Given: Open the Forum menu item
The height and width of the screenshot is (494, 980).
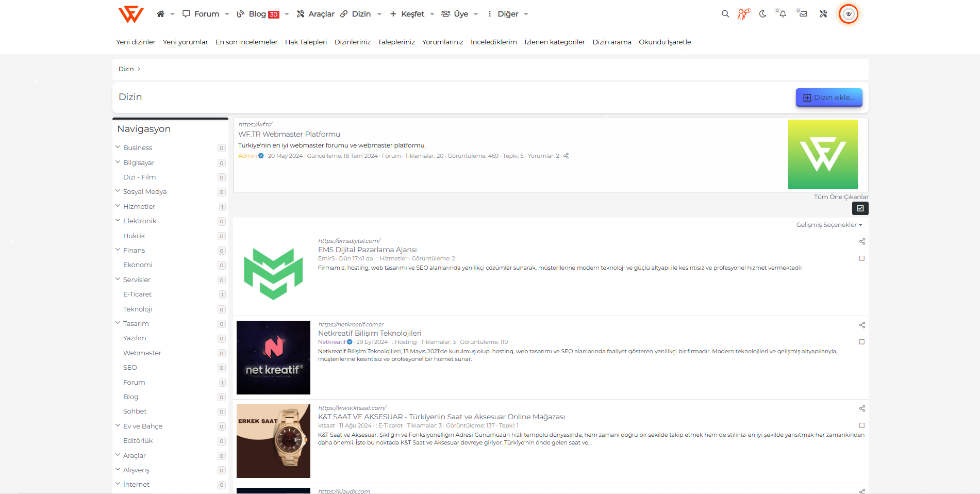Looking at the screenshot, I should 201,14.
